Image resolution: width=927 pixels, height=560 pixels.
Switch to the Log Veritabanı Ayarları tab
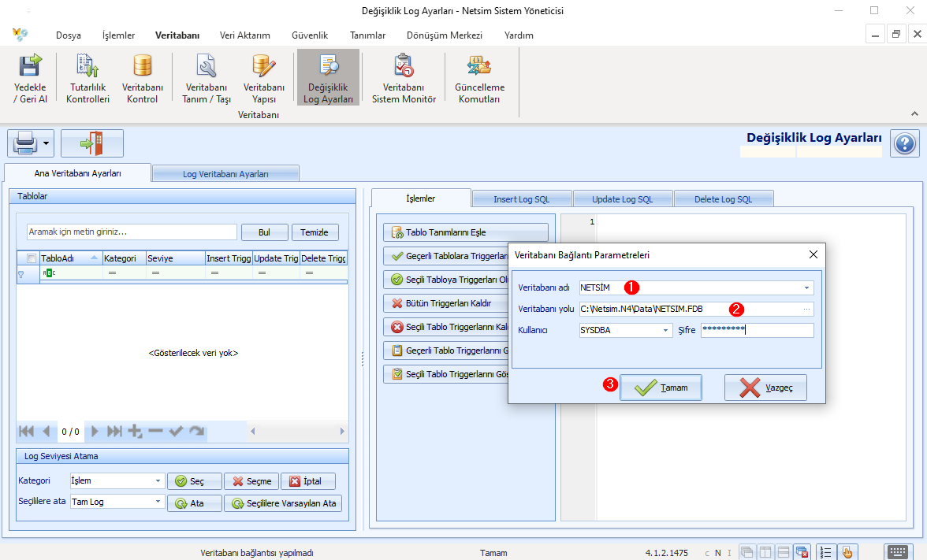[x=225, y=173]
